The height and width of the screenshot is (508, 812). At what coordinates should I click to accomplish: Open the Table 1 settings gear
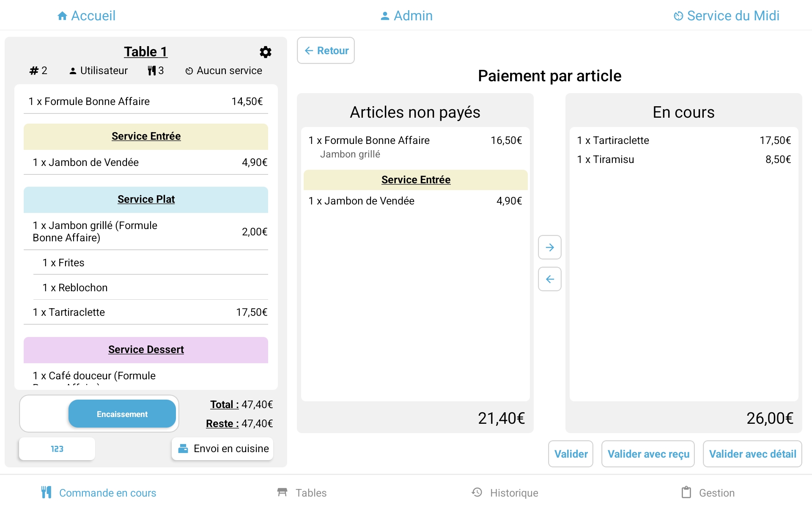click(x=266, y=52)
